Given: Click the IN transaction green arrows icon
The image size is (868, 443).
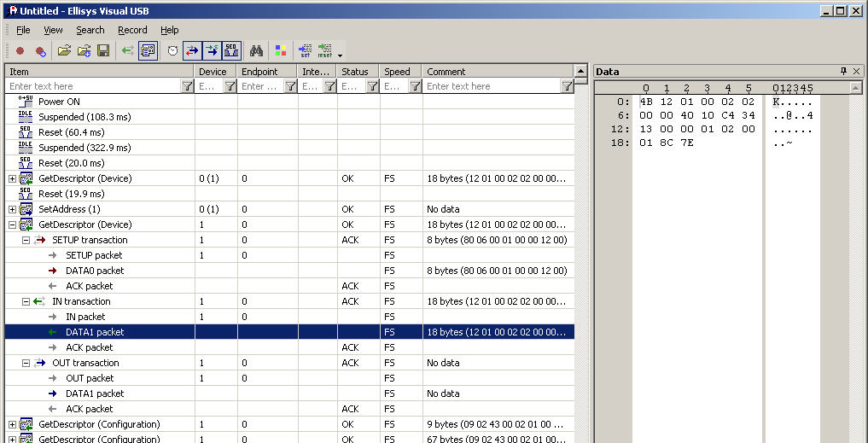Looking at the screenshot, I should 39,302.
